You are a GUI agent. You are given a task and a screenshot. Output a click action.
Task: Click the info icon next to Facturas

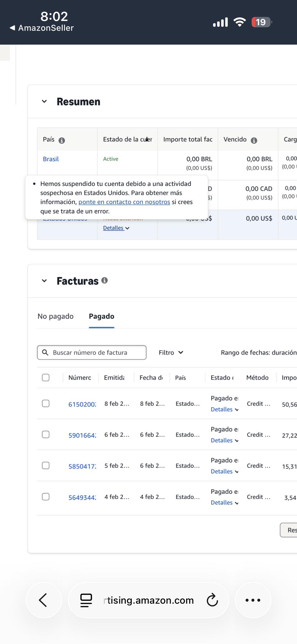coord(105,280)
